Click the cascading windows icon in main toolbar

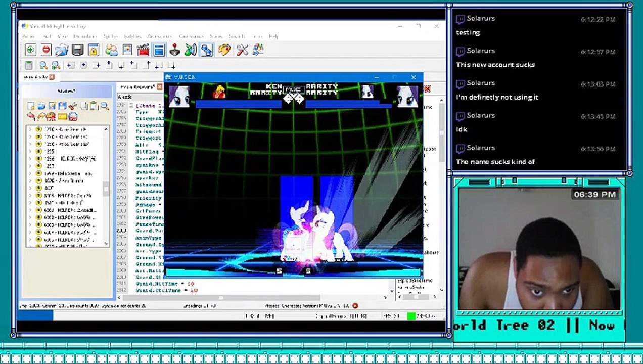click(x=258, y=50)
